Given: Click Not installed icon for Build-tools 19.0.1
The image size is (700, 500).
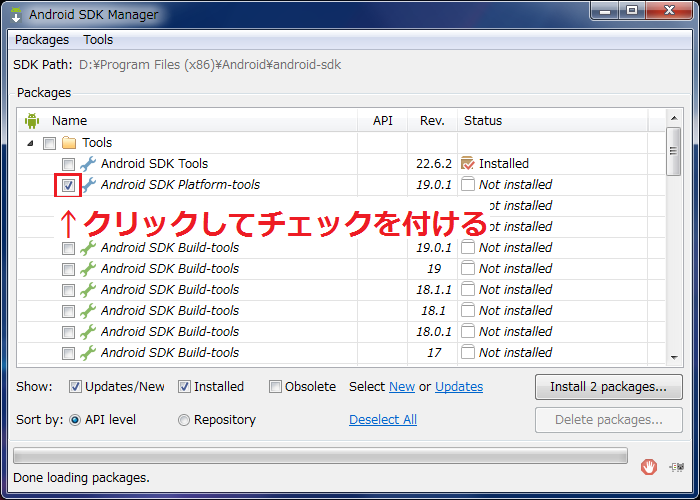Looking at the screenshot, I should tap(467, 247).
